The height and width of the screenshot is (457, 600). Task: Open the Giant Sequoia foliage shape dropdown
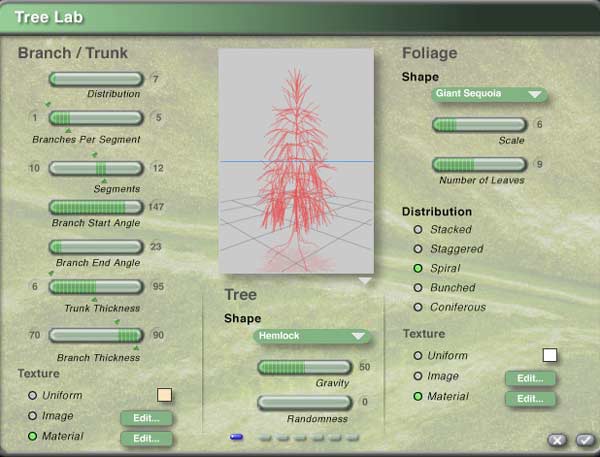pyautogui.click(x=490, y=94)
